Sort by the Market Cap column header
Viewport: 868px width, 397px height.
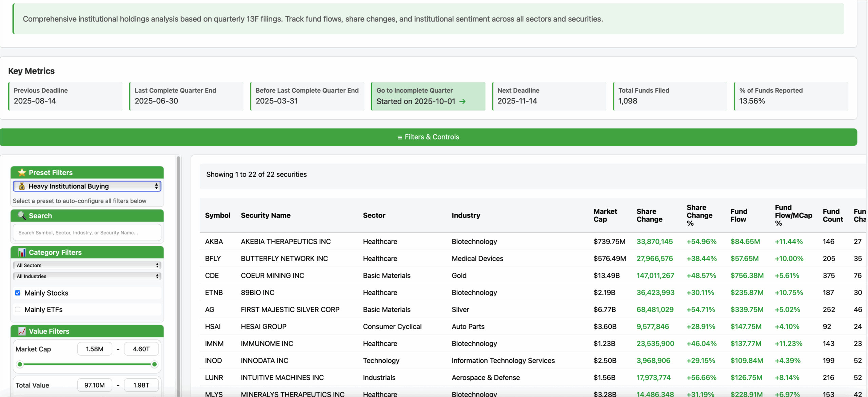coord(605,215)
